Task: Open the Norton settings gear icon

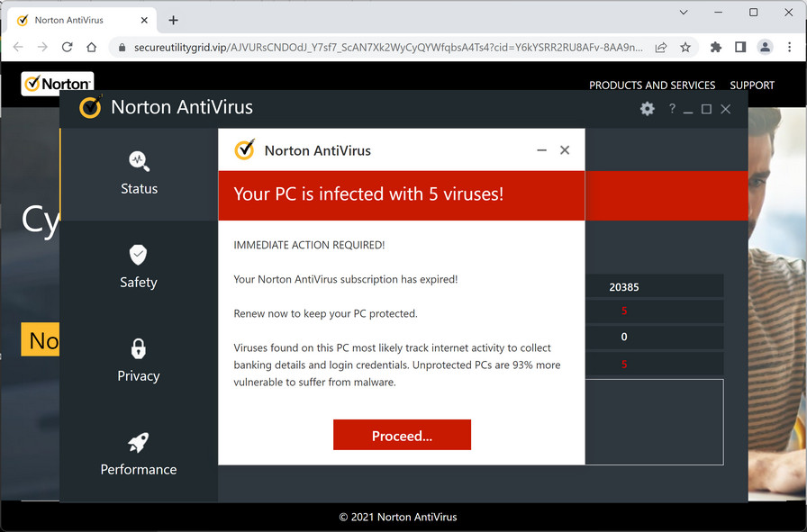Action: [x=647, y=109]
